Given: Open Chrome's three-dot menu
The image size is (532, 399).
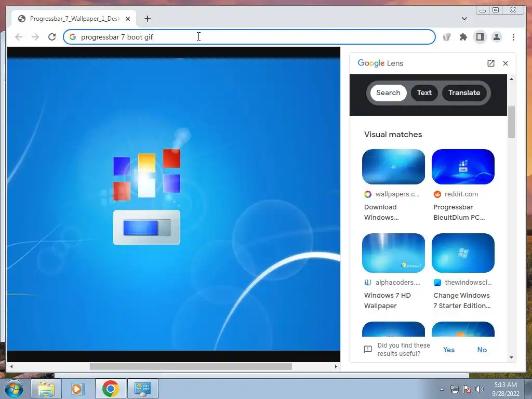Looking at the screenshot, I should click(x=513, y=37).
